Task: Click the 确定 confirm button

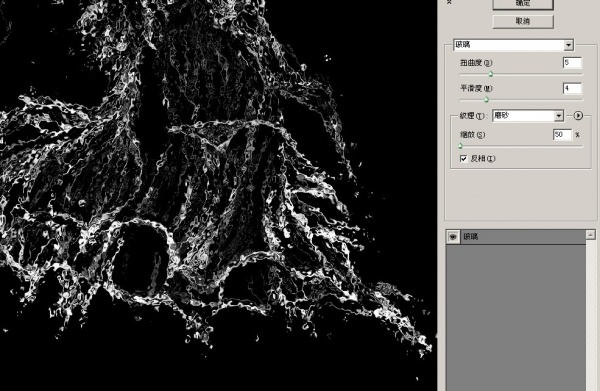Action: [x=523, y=3]
